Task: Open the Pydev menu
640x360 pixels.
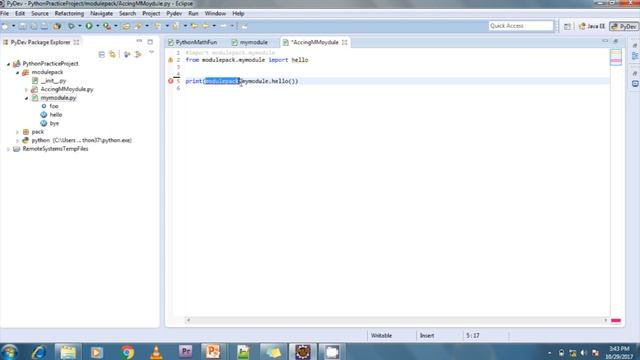Action: 174,13
